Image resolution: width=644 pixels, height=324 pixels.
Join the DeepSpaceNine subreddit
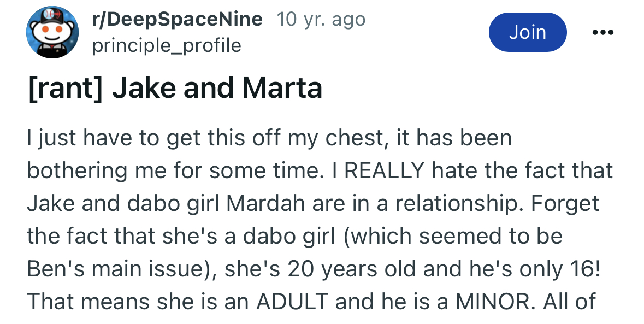click(528, 32)
